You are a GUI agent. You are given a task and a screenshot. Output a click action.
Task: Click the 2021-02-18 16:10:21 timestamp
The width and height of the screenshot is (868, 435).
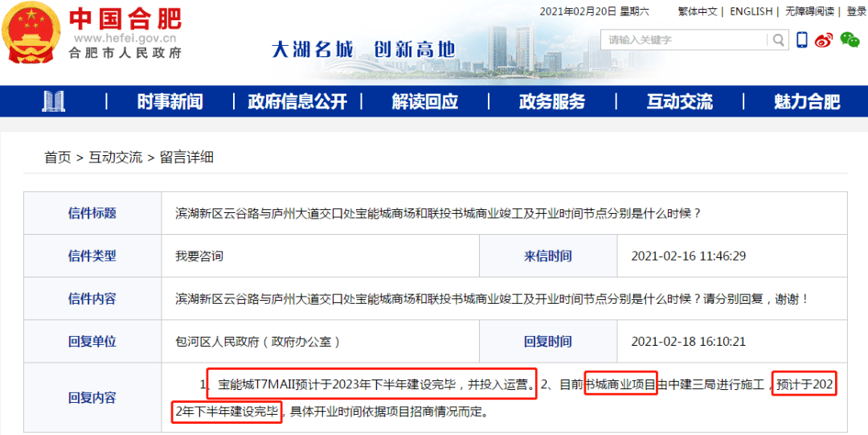point(689,342)
